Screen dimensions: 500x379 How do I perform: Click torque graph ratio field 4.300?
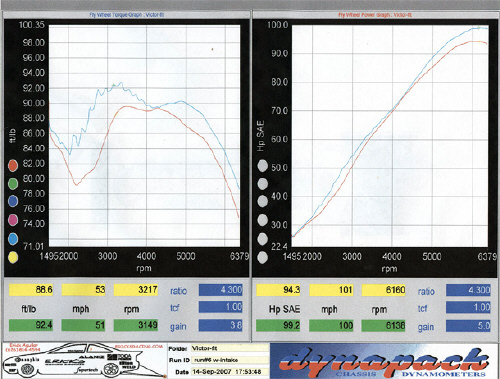[x=220, y=290]
